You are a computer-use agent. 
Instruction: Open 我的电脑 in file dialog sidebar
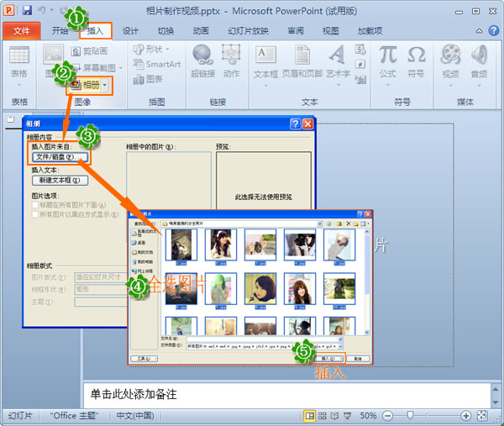[143, 261]
